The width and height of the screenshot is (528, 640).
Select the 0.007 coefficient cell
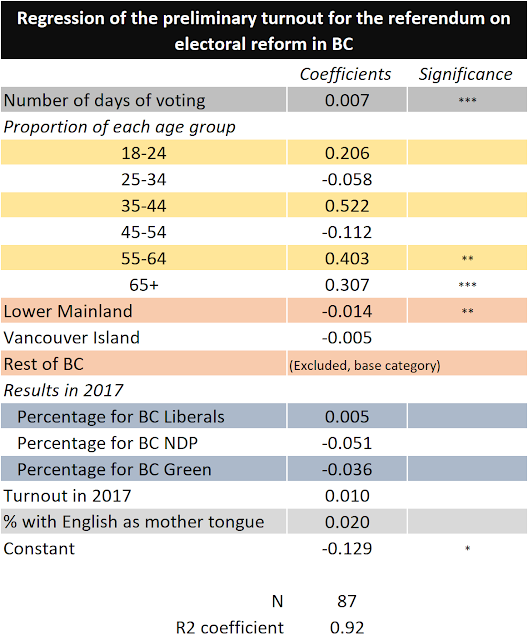347,100
